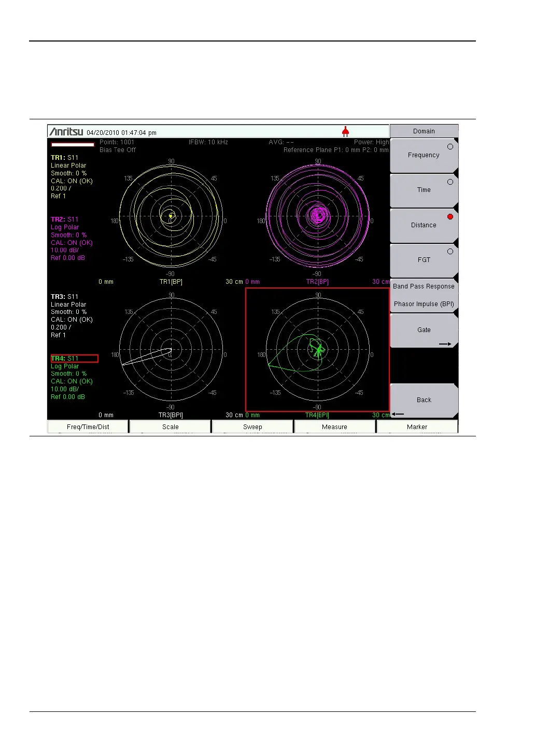Screen dimensions: 535x756
Task: Click the red power plug status icon
Action: tap(345, 132)
